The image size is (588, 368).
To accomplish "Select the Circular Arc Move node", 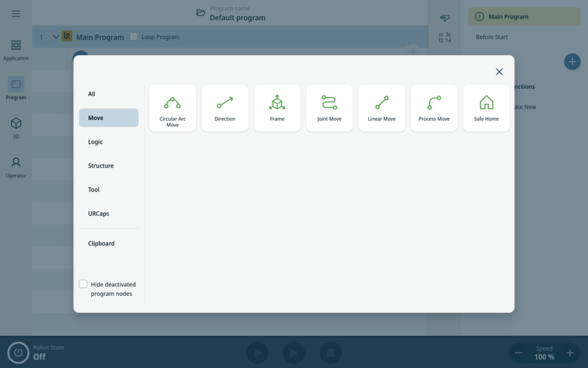I will pyautogui.click(x=173, y=108).
